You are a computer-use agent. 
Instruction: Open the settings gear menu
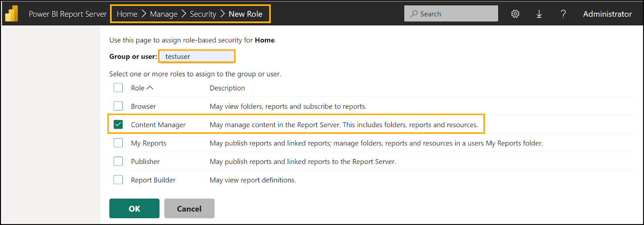pyautogui.click(x=515, y=14)
